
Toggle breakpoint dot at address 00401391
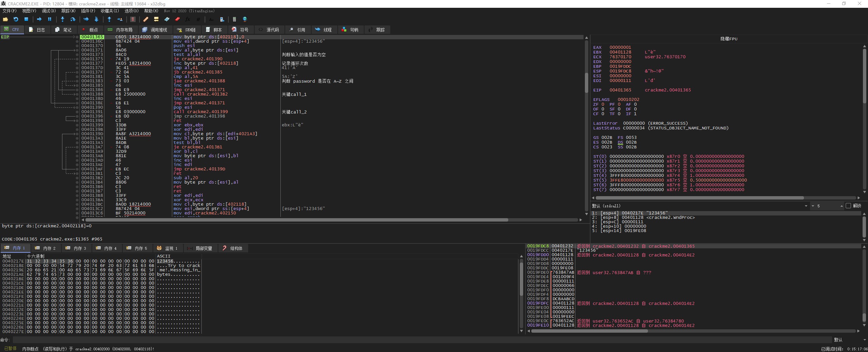[x=77, y=112]
